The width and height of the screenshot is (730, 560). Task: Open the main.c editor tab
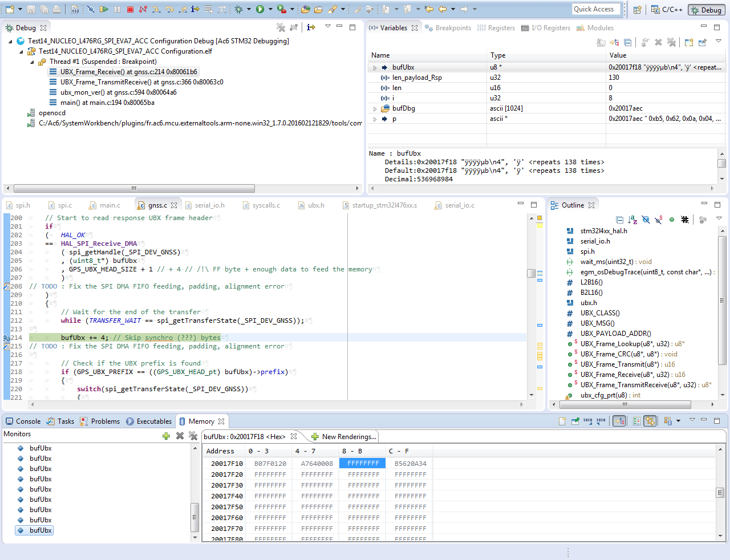click(109, 205)
